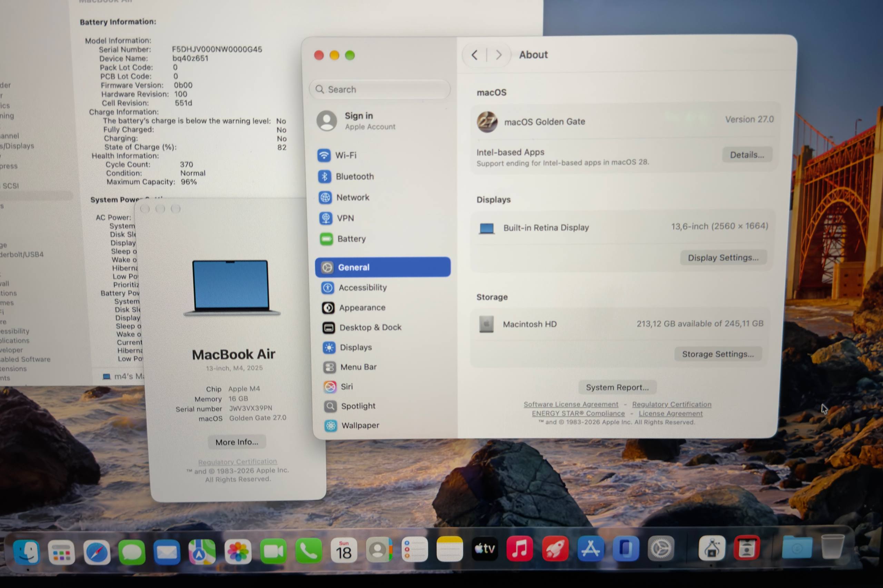Screen dimensions: 883x588
Task: Go back in System Settings
Action: pyautogui.click(x=474, y=55)
